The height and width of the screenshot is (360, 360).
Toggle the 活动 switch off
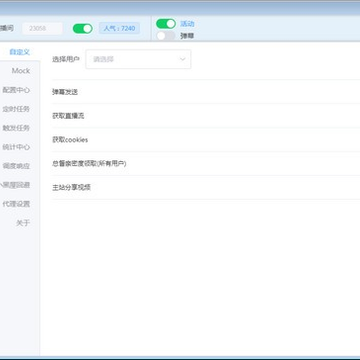[166, 24]
